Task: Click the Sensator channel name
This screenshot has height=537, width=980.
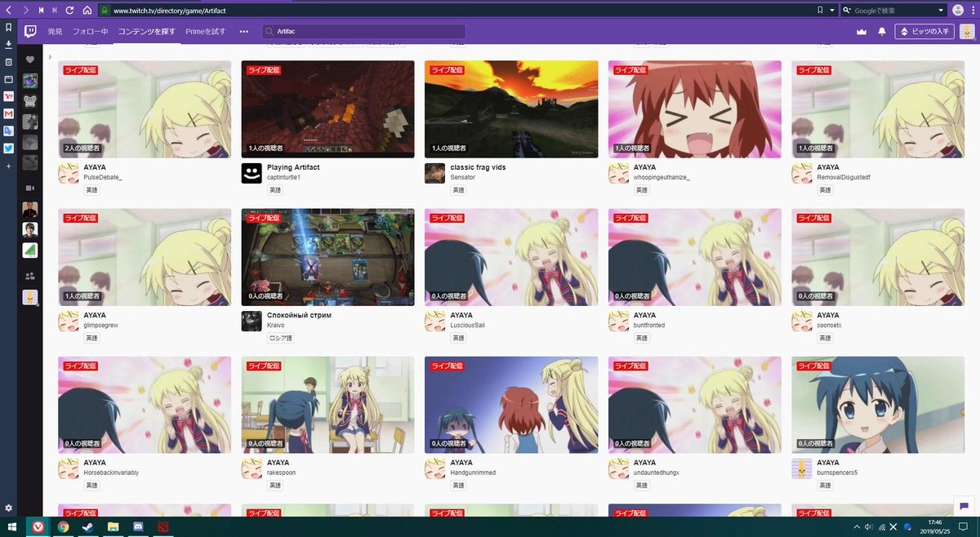Action: pyautogui.click(x=463, y=178)
